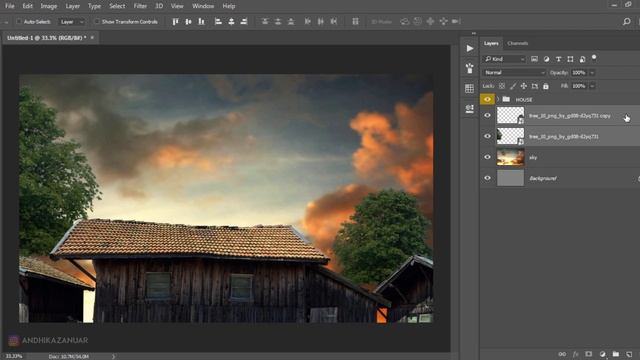Create new fill or adjustment layer
Screen dimensions: 640x360
coord(602,354)
